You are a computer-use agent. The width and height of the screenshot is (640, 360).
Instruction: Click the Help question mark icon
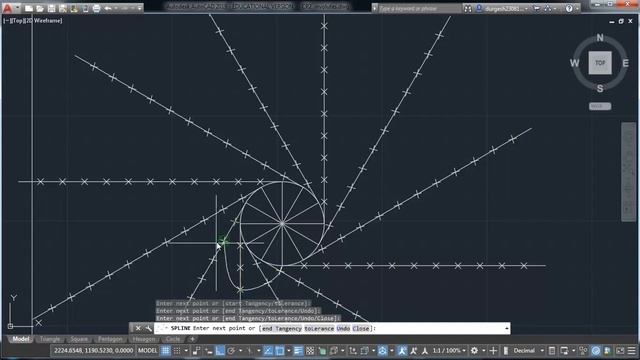click(569, 8)
